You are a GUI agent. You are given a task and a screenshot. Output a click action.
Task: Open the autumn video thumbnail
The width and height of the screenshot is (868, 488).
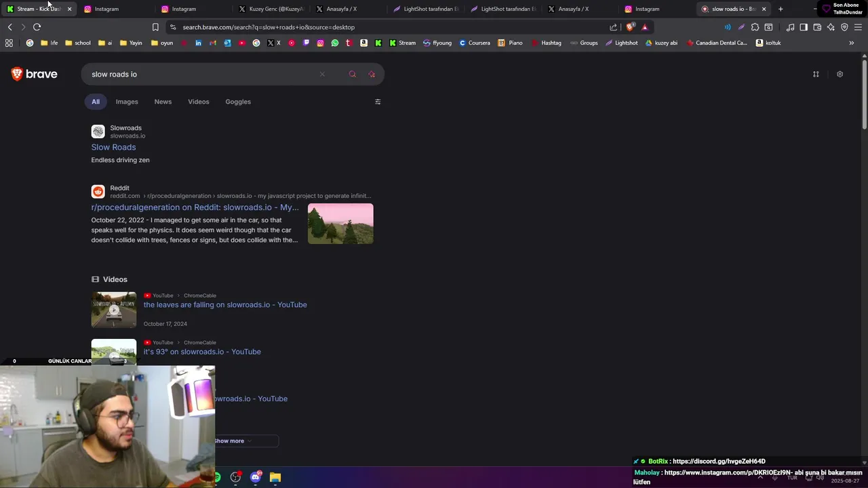point(114,310)
